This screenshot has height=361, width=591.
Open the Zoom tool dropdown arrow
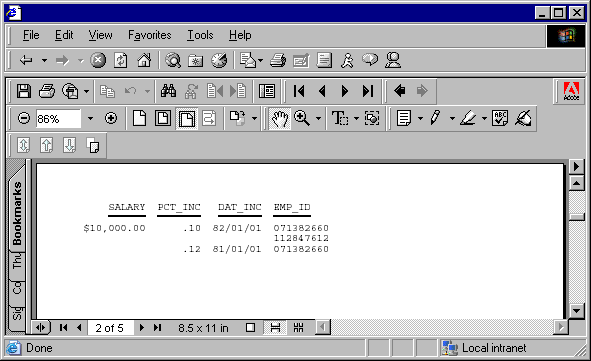click(x=318, y=119)
